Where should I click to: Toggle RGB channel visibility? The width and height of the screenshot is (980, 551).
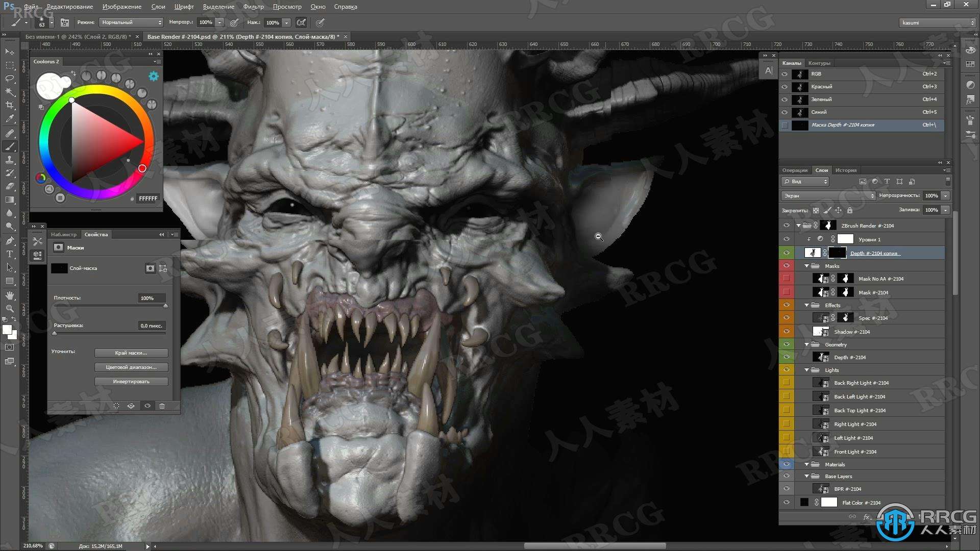point(785,74)
